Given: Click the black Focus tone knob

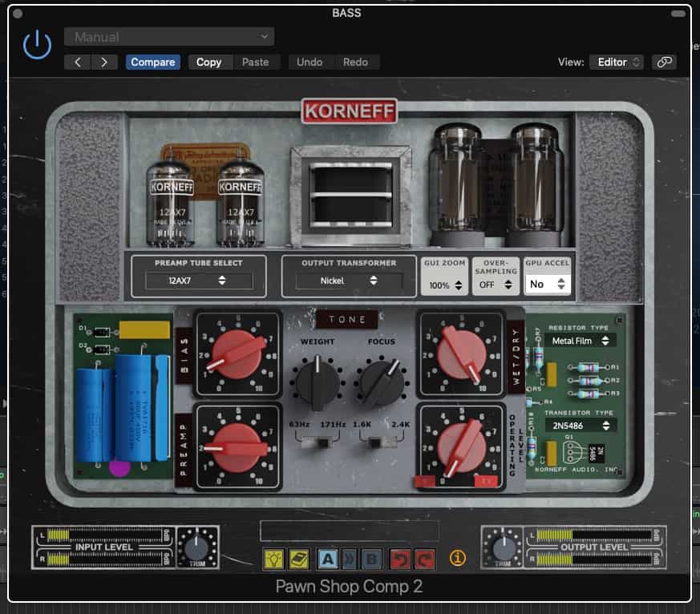Looking at the screenshot, I should pyautogui.click(x=382, y=382).
